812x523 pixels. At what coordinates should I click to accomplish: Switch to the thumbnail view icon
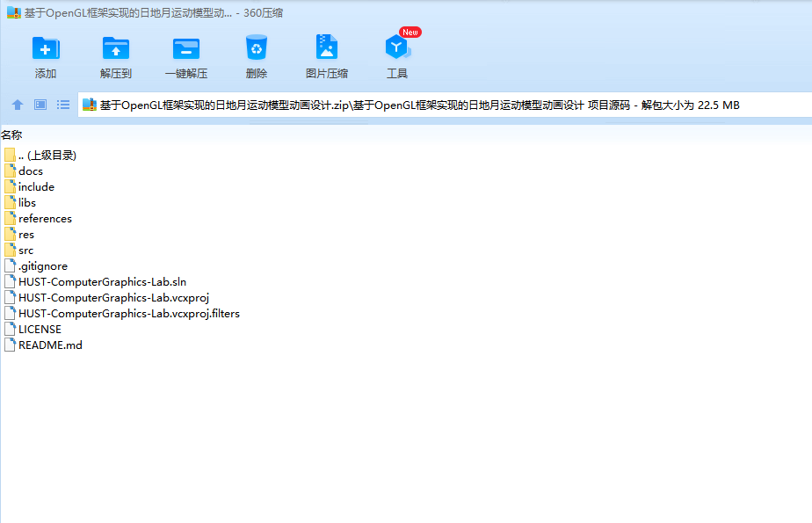pyautogui.click(x=40, y=105)
